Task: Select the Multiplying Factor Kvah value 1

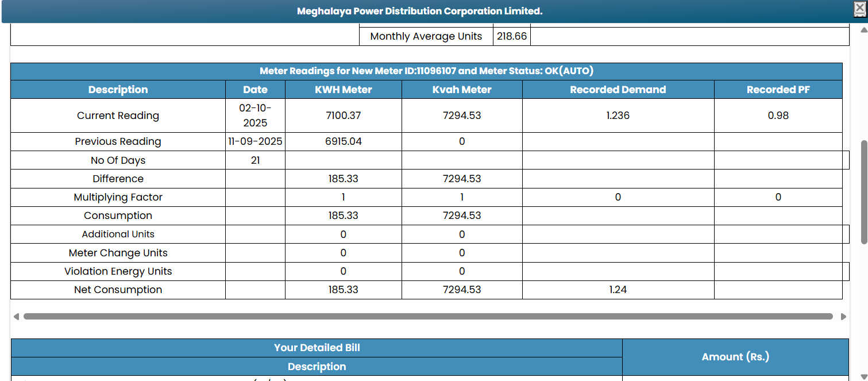Action: (x=462, y=197)
